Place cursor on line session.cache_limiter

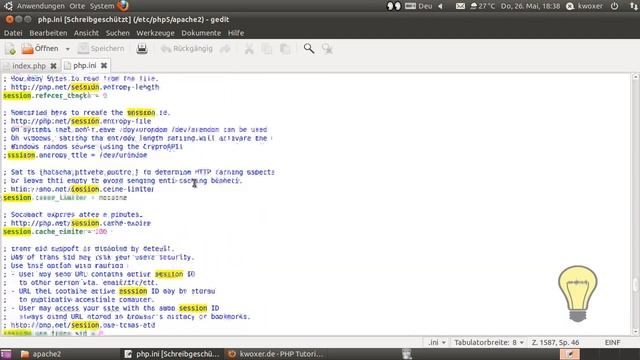point(65,198)
